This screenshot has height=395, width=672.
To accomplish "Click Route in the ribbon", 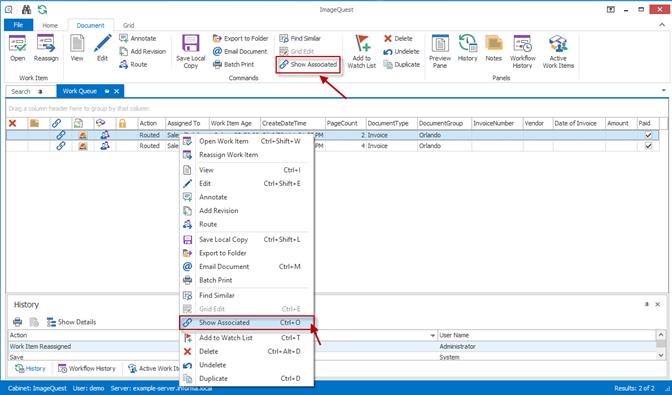I will (x=133, y=64).
